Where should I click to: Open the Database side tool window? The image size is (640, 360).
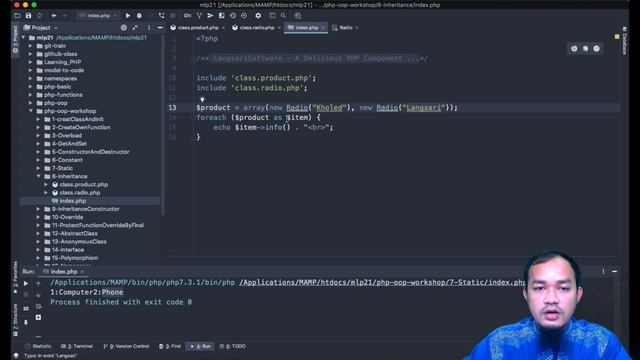pos(624,40)
